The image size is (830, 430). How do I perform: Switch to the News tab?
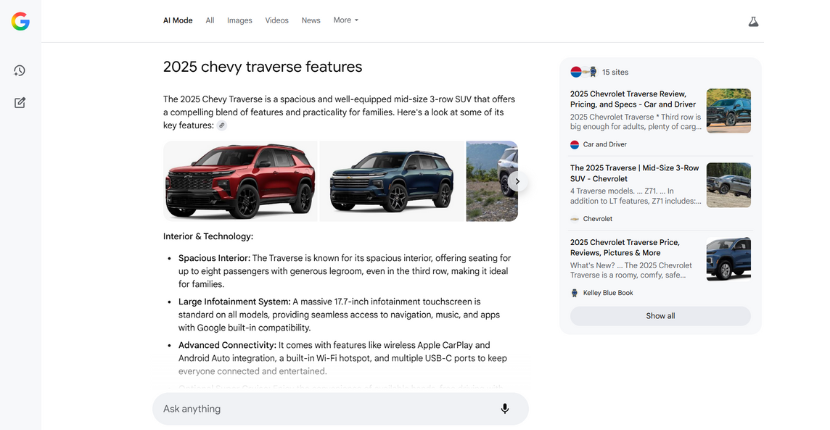(x=311, y=20)
